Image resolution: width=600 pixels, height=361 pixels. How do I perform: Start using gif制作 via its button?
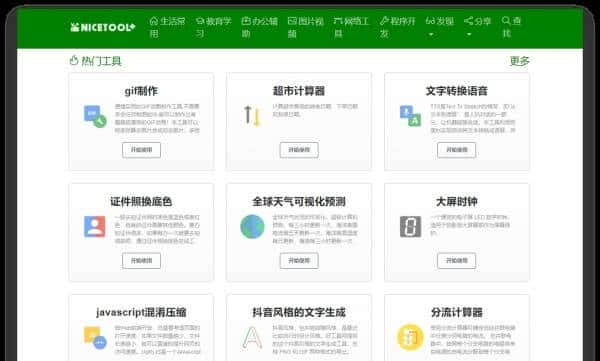click(x=142, y=150)
